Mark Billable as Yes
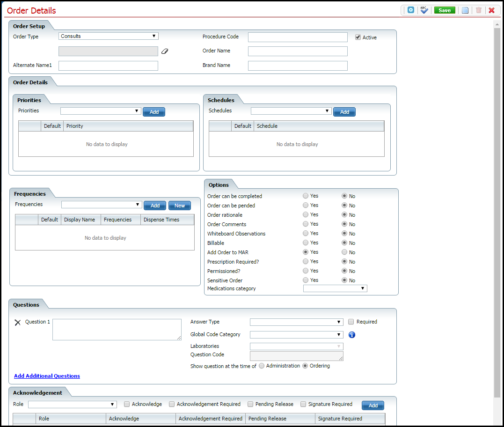This screenshot has height=427, width=504. tap(306, 243)
